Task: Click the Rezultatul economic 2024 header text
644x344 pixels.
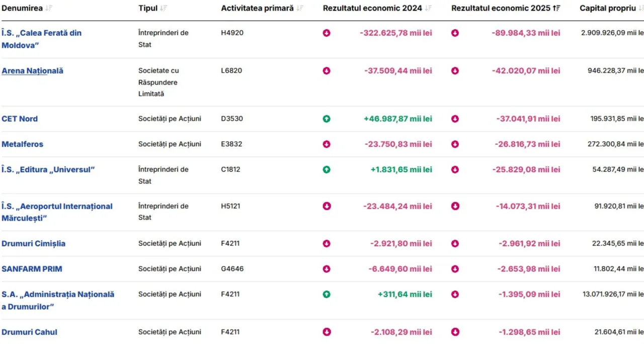Action: click(372, 9)
